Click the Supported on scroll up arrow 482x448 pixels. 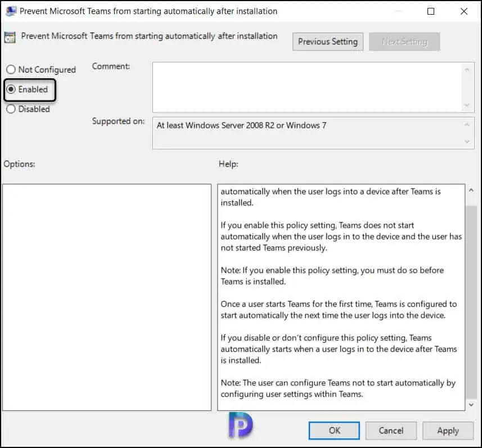coord(467,124)
